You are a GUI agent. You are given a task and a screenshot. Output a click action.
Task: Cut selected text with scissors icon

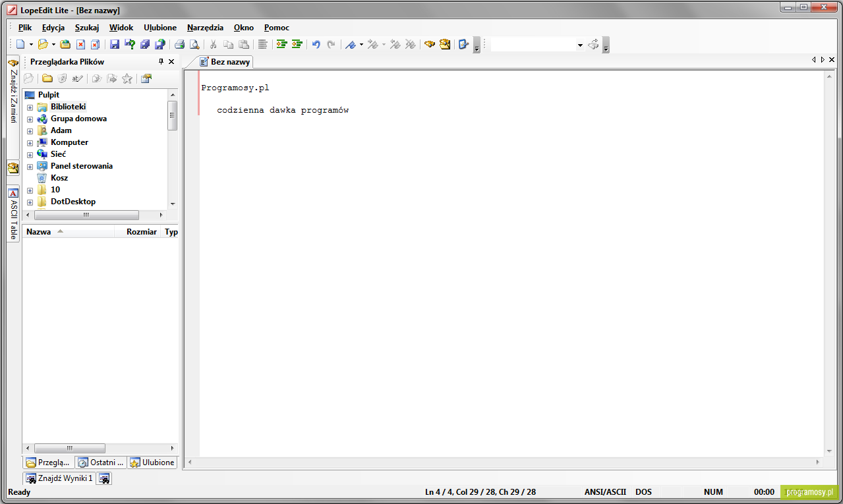[x=213, y=44]
